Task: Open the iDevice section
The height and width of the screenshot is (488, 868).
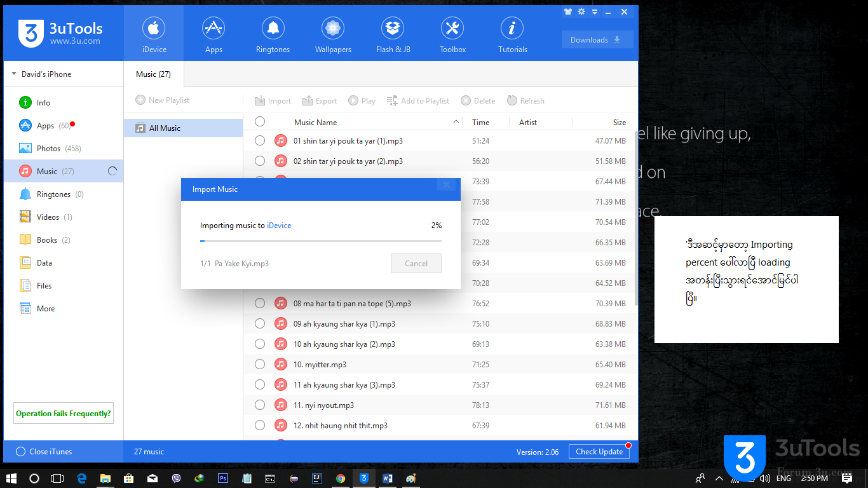Action: point(154,34)
